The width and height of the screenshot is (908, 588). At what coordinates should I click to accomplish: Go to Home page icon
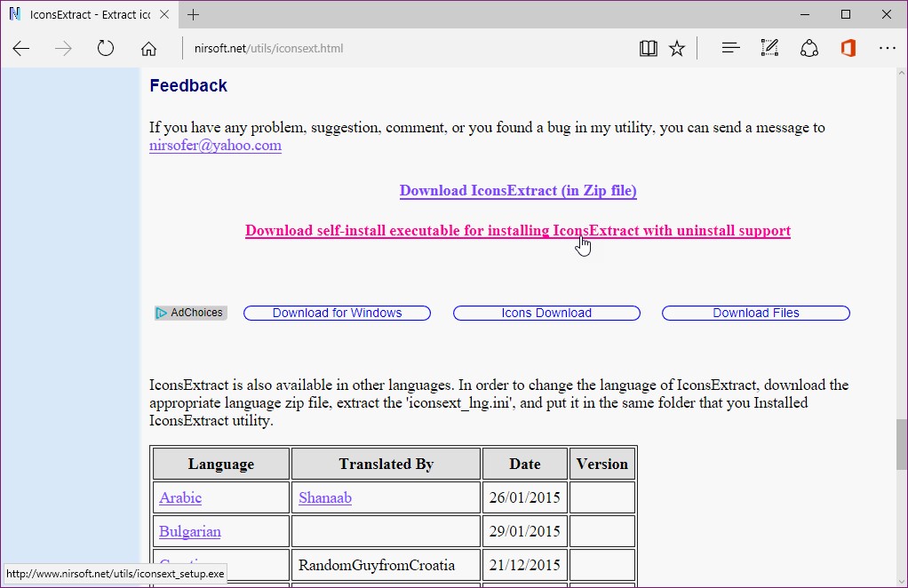(x=148, y=49)
